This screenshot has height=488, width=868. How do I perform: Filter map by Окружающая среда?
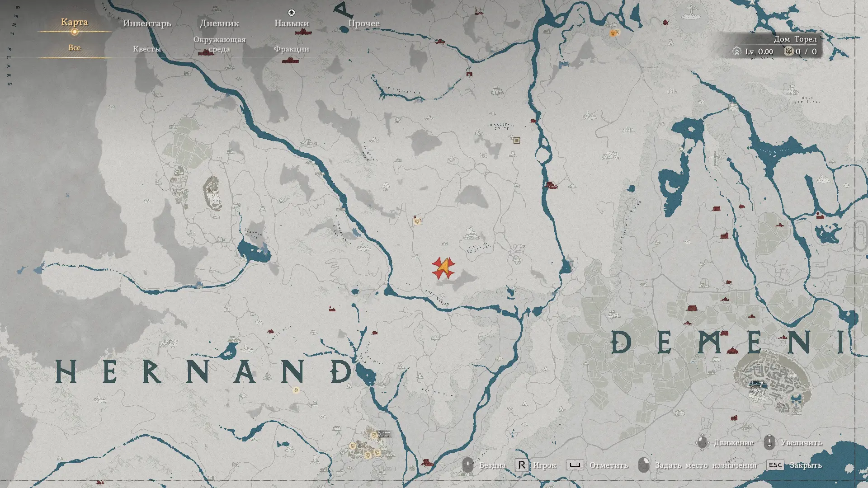coord(219,44)
